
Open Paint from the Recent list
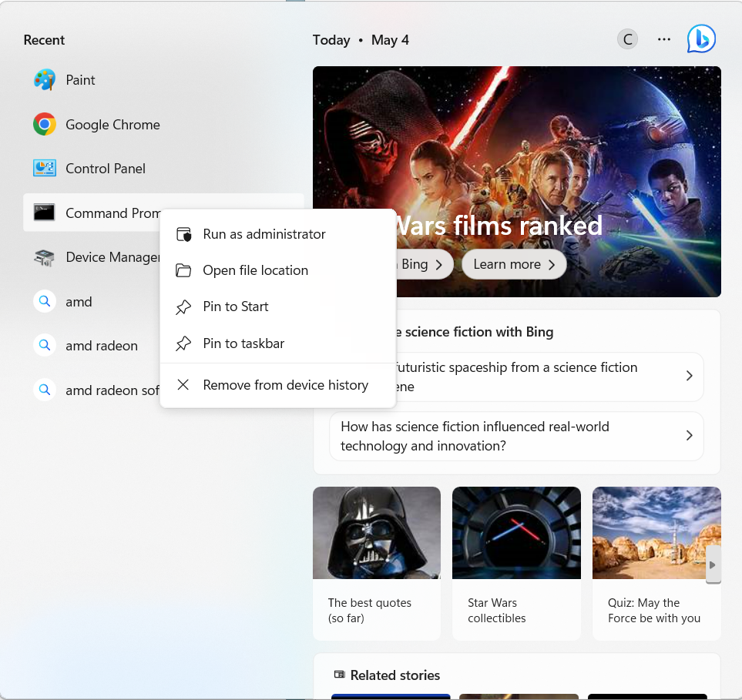[x=80, y=80]
